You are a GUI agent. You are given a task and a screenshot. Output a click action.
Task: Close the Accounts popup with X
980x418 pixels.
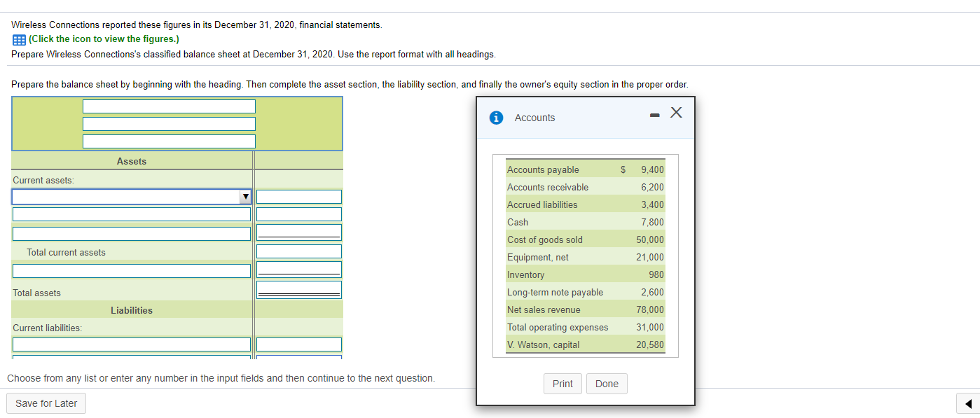tap(676, 113)
